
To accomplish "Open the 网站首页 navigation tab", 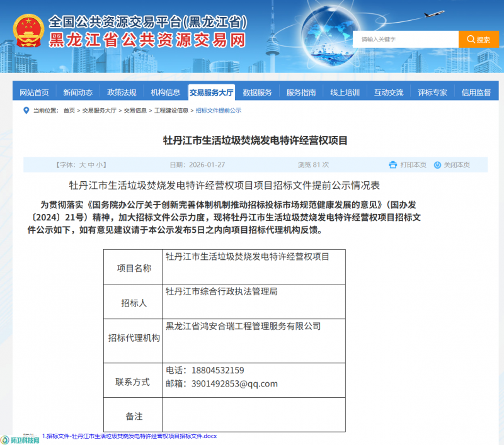I will coord(34,93).
